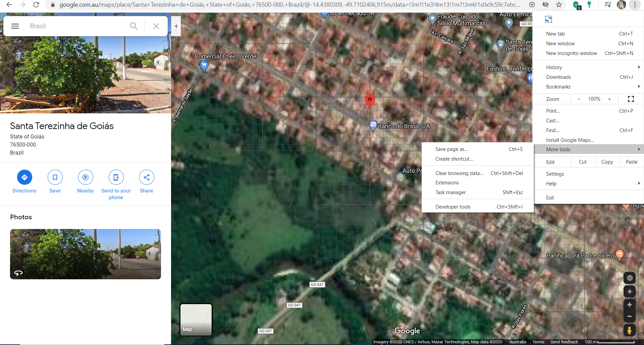Open Task manager from More tools
The height and width of the screenshot is (345, 644).
pos(478,192)
